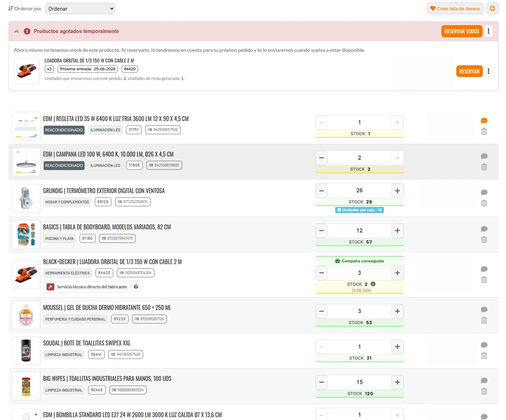The image size is (506, 420).
Task: Increase quantity of Soudal toallitas Swipex
Action: pyautogui.click(x=397, y=347)
